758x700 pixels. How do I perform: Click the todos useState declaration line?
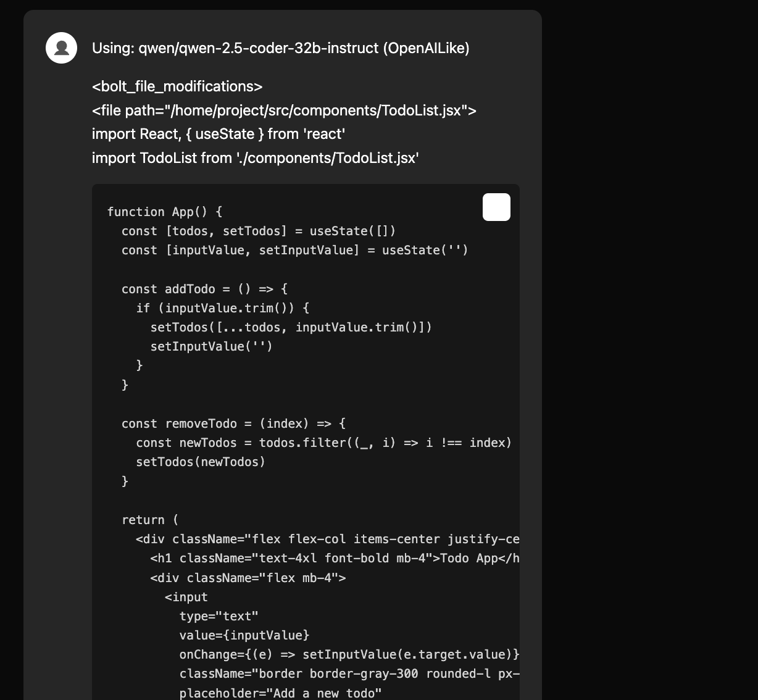tap(258, 231)
